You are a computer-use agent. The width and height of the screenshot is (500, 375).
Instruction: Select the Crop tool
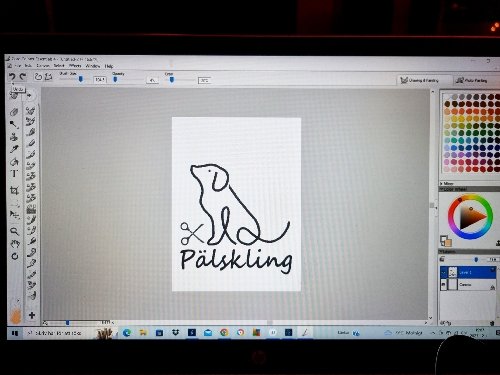tap(14, 190)
